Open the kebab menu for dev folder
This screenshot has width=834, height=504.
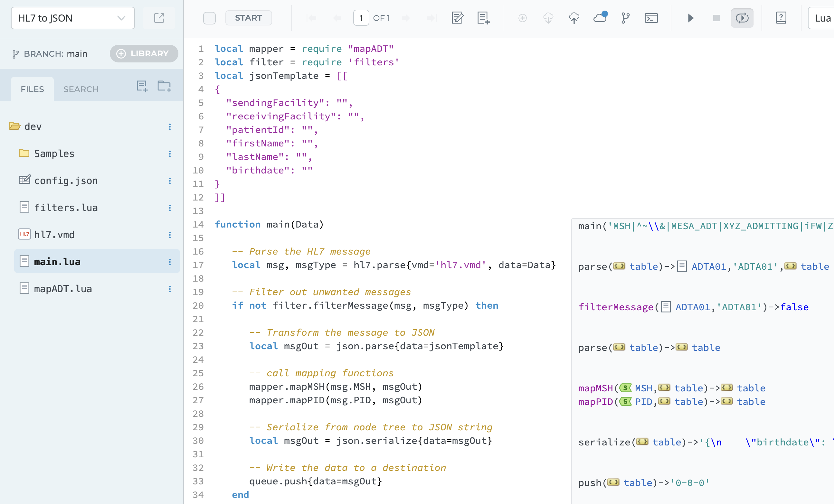[x=170, y=127]
